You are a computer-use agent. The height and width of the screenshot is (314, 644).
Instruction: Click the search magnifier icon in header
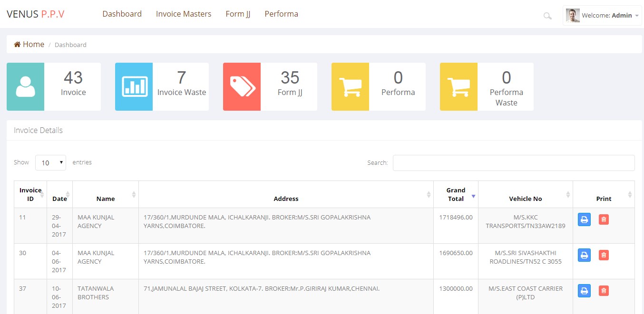[x=547, y=16]
